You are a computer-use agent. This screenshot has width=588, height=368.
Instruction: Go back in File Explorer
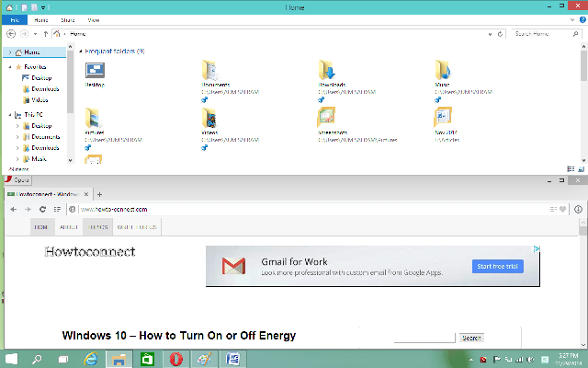[11, 34]
